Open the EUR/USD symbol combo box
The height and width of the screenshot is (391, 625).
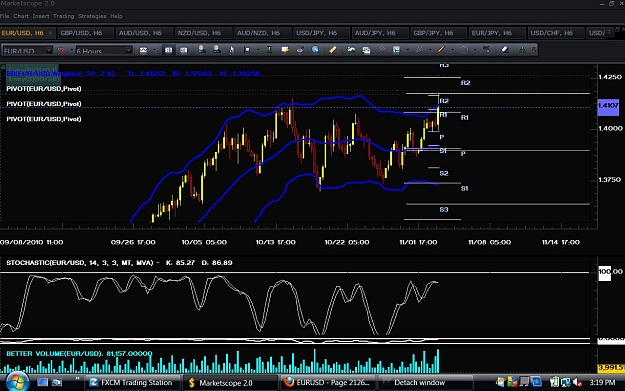point(27,50)
